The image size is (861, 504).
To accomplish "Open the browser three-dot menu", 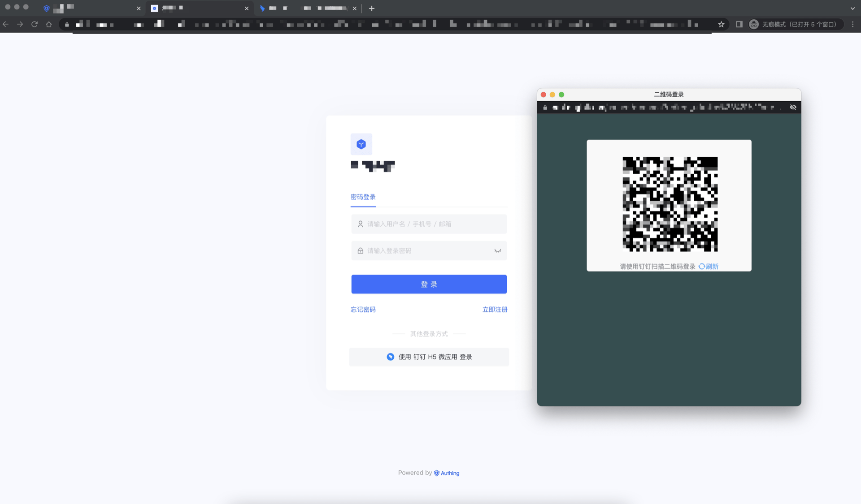I will [852, 24].
